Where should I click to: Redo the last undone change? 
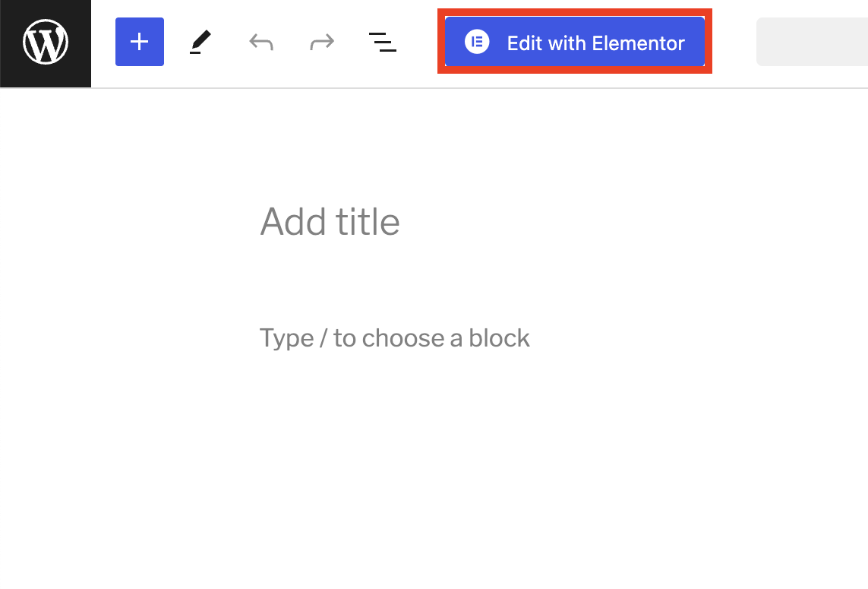321,42
